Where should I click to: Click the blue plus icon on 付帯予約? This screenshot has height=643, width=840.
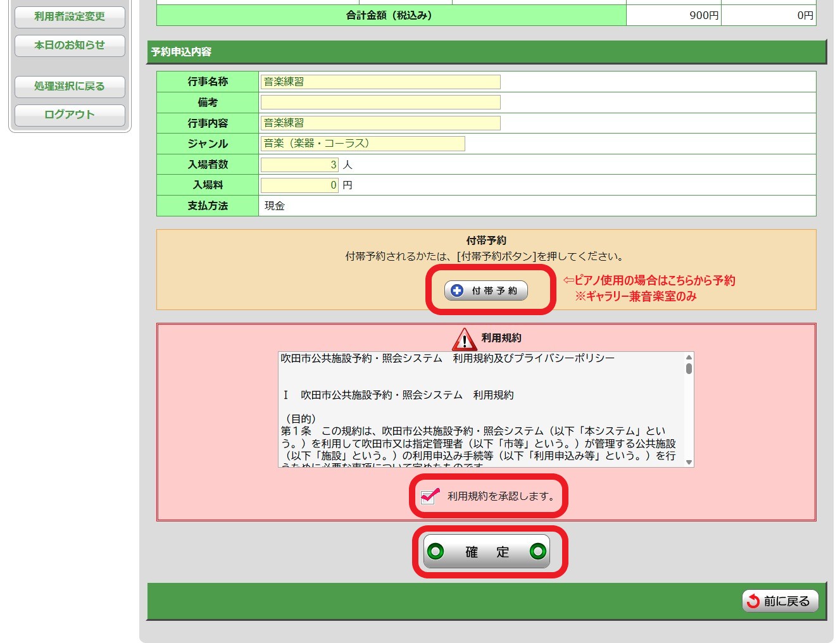[x=457, y=290]
